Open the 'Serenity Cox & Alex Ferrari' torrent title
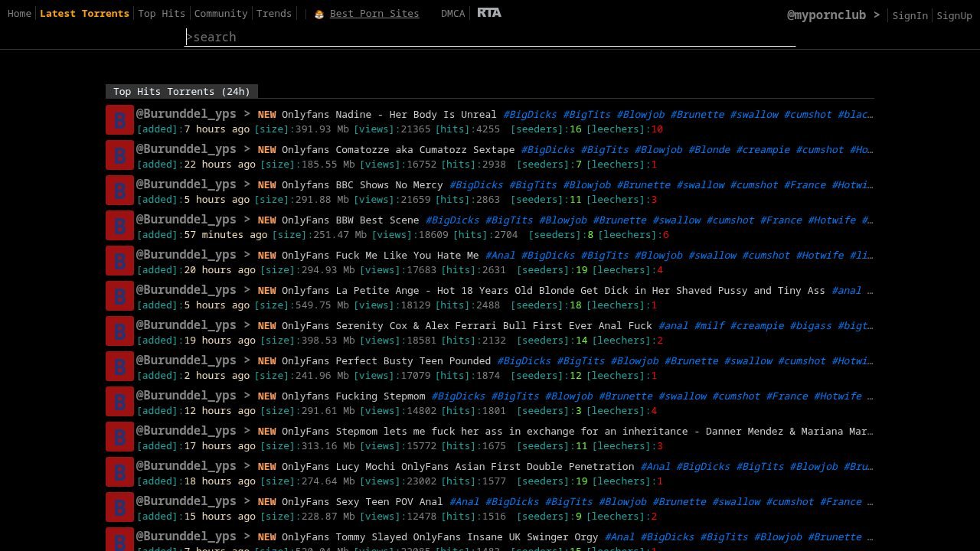This screenshot has height=551, width=980. click(x=467, y=326)
